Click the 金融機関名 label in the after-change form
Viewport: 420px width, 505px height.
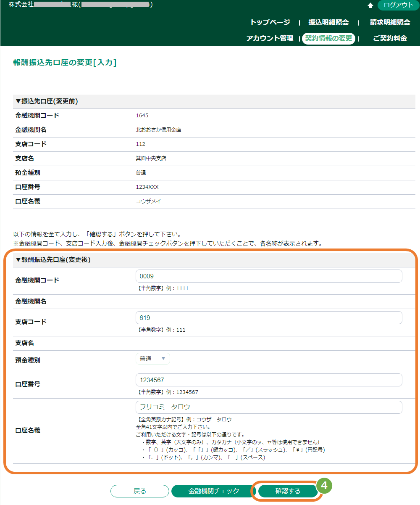pos(31,301)
